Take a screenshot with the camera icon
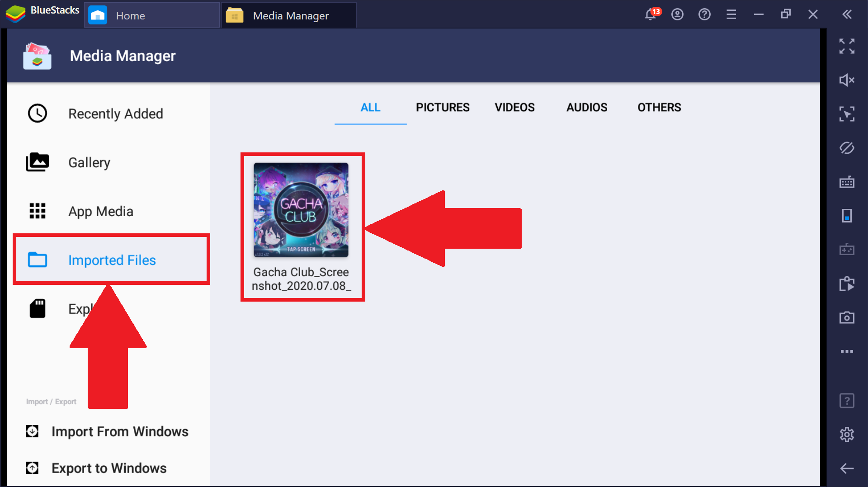 (847, 317)
